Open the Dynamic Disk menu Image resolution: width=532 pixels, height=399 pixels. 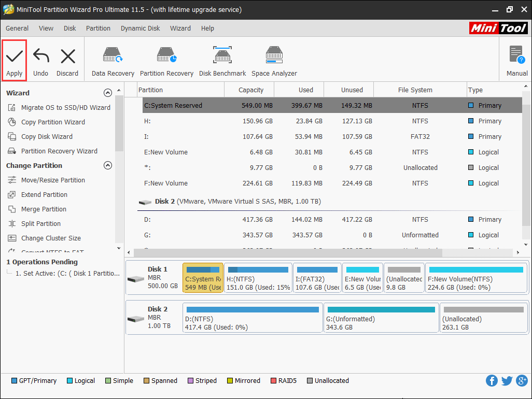click(140, 28)
